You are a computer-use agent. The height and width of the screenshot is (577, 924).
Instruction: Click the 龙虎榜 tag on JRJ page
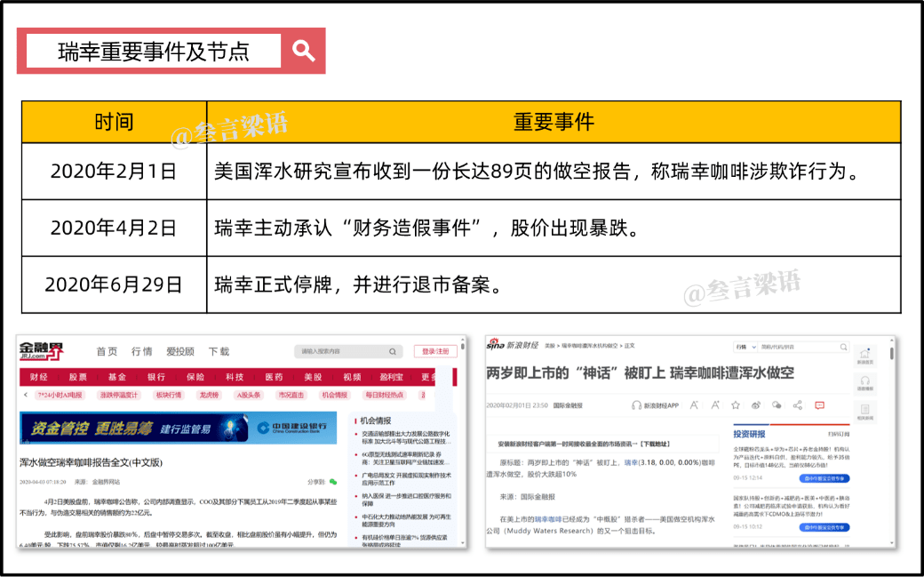click(209, 395)
